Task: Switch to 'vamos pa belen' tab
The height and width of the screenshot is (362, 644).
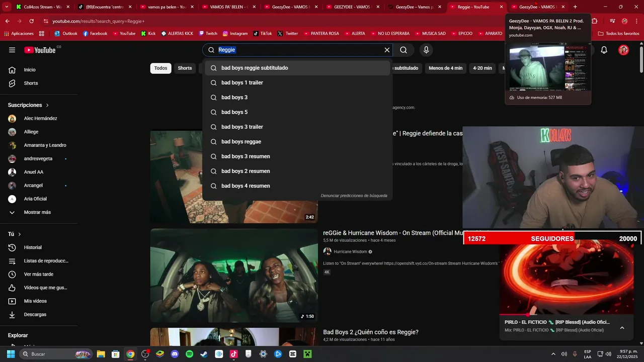Action: pyautogui.click(x=167, y=7)
